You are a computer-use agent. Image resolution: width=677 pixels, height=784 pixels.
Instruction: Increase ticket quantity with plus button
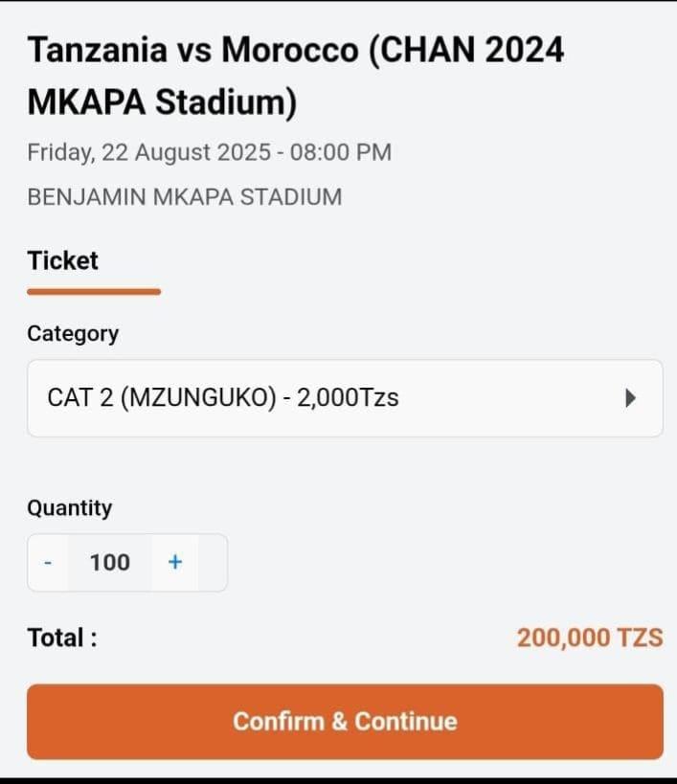(x=175, y=563)
